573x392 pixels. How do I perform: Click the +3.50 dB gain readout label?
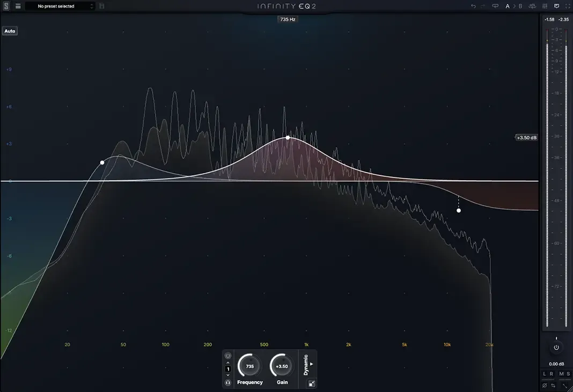(x=526, y=138)
